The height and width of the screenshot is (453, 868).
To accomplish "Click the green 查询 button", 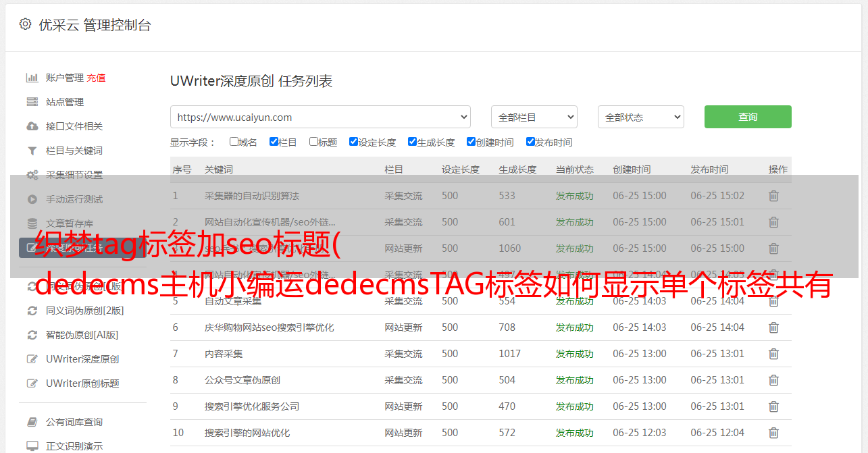I will tap(748, 117).
